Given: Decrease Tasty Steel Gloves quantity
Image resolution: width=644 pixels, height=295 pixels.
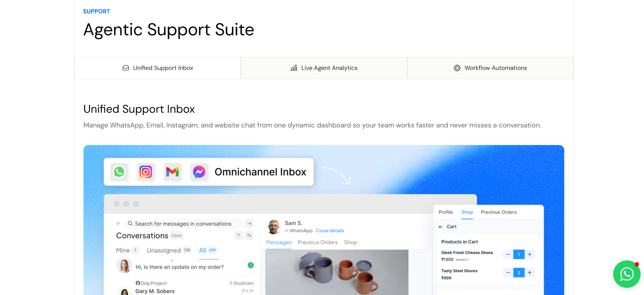Looking at the screenshot, I should pos(508,273).
